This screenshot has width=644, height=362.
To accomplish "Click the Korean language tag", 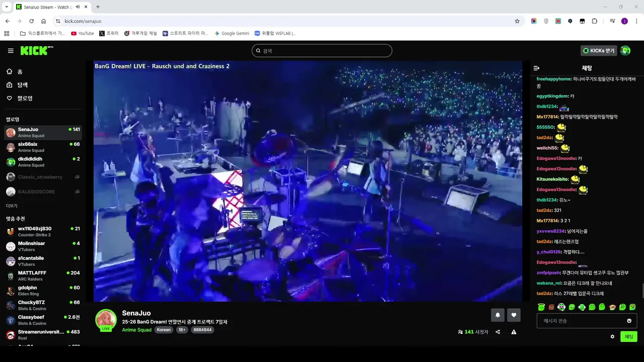I will (164, 330).
